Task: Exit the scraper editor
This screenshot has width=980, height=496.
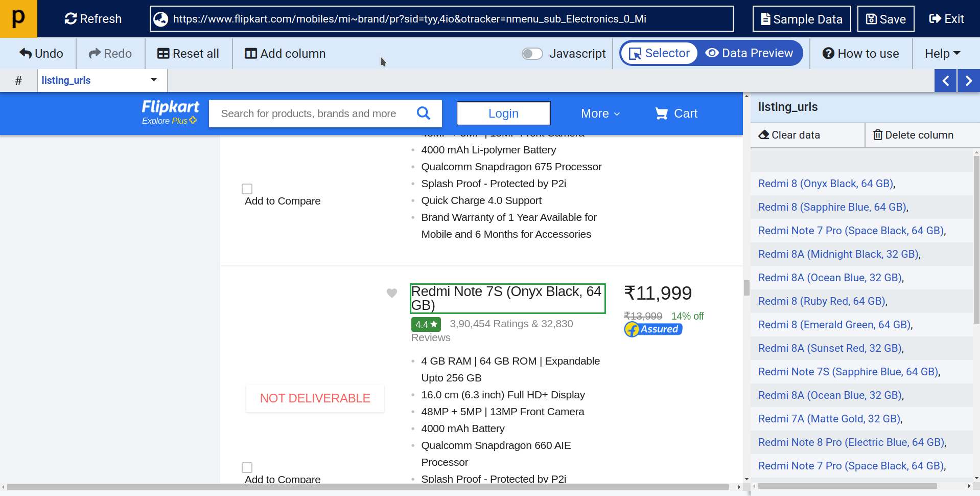Action: point(946,19)
